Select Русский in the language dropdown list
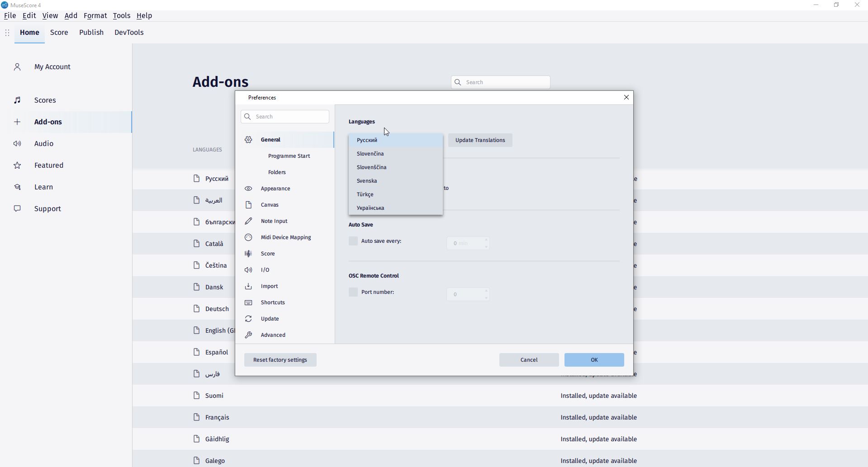868x467 pixels. (396, 140)
